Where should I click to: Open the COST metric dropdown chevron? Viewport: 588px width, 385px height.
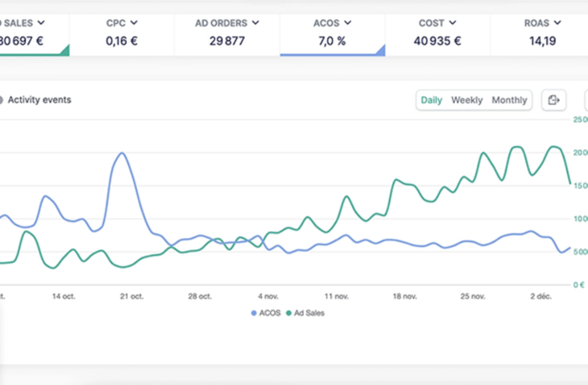[453, 23]
